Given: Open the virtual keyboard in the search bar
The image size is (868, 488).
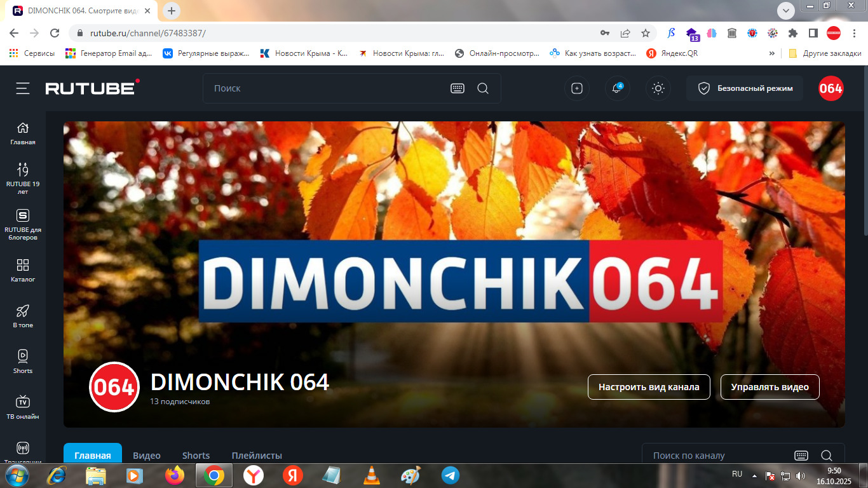Looking at the screenshot, I should click(458, 88).
